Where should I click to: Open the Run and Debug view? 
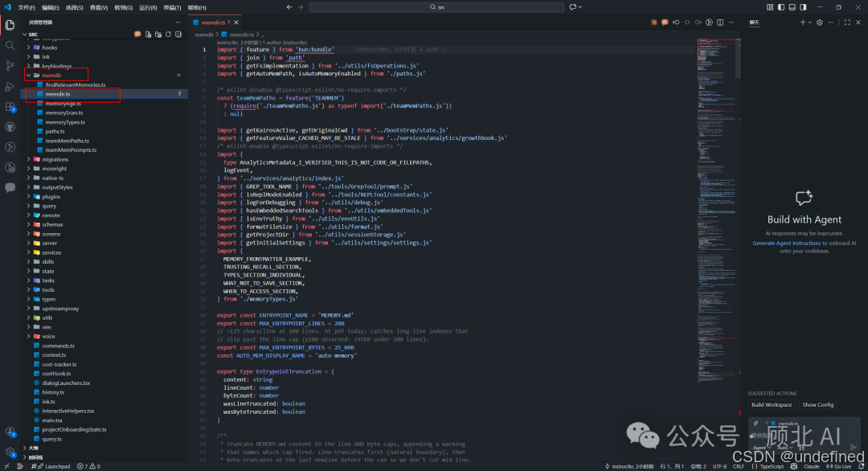10,86
